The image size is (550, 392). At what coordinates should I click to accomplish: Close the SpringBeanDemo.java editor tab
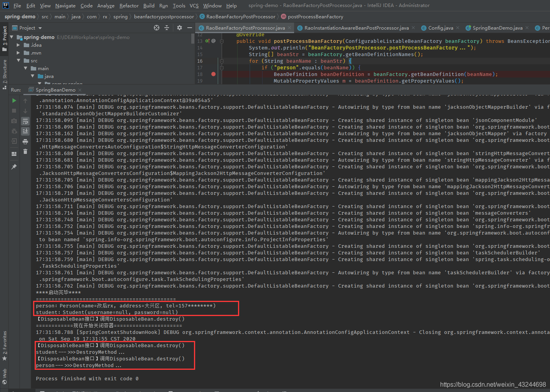pos(527,28)
